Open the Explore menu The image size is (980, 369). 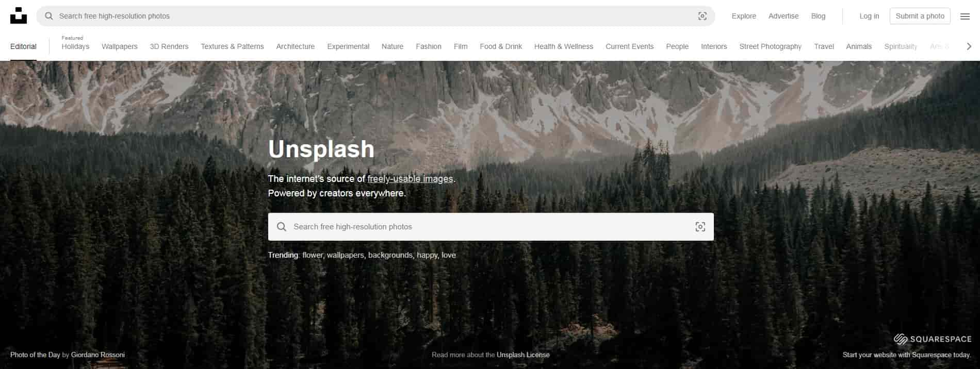click(744, 16)
